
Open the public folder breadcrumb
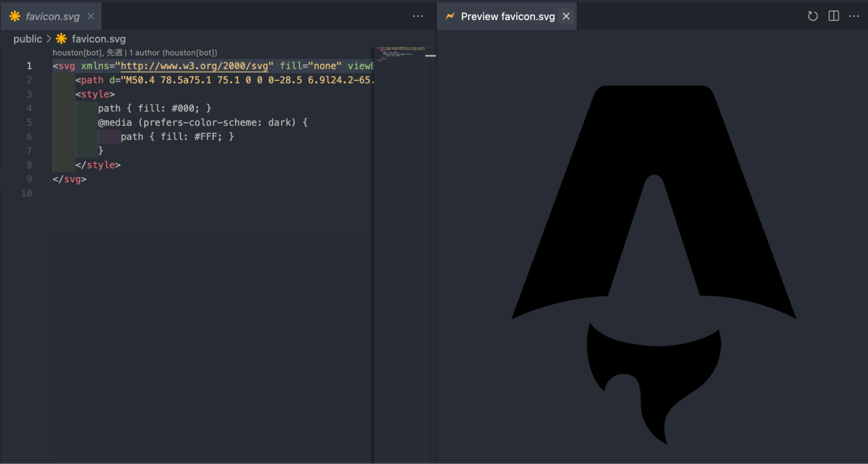pos(27,39)
